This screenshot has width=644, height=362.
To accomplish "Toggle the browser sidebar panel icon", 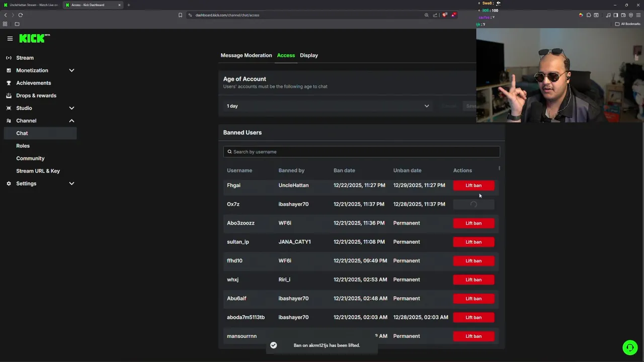I will click(615, 15).
